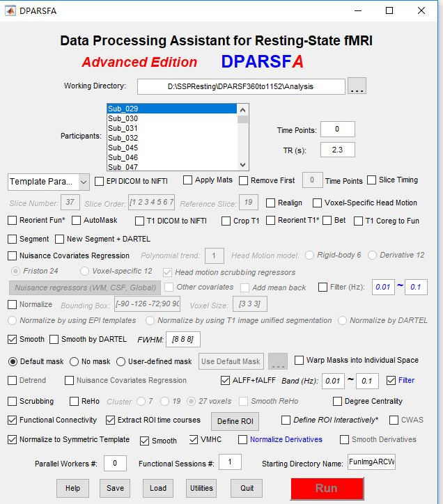Screen dimensions: 443x504
Task: Enable Slice Timing checkbox
Action: click(x=371, y=180)
